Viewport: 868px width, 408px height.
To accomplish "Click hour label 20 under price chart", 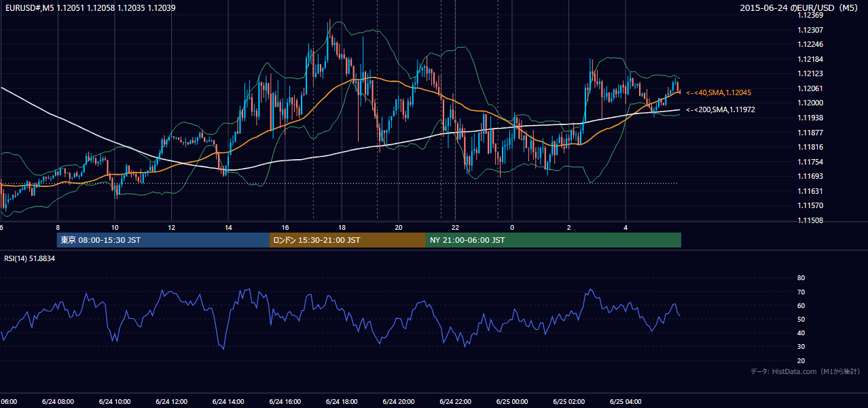I will (399, 227).
